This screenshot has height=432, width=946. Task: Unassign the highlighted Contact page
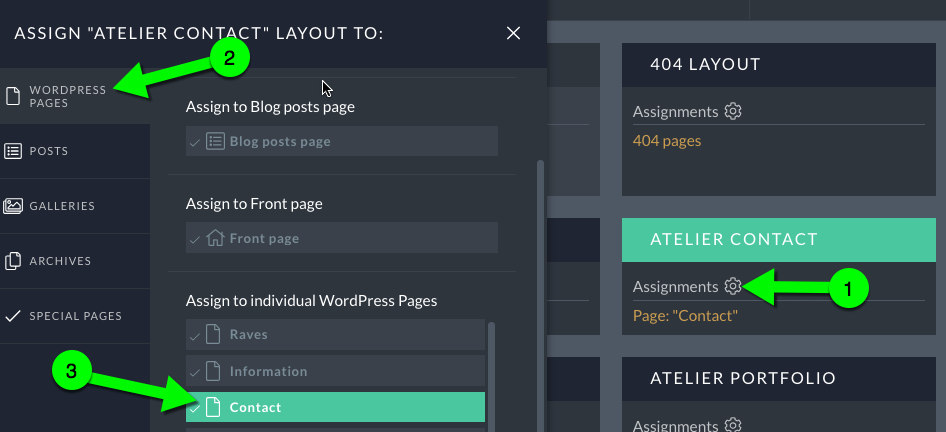335,407
